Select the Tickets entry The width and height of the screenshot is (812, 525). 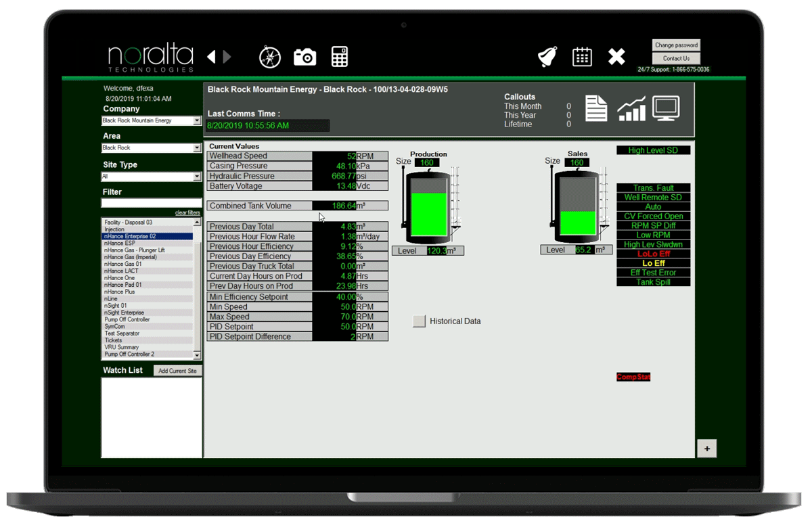point(148,340)
